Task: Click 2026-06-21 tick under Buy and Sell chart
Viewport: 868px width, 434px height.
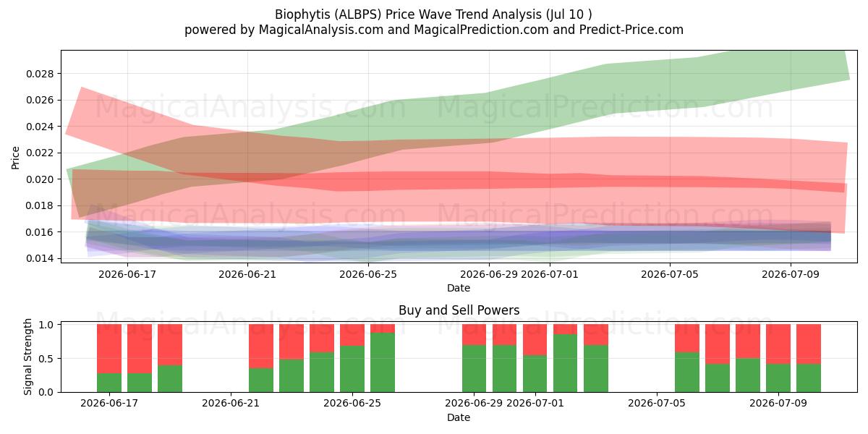Action: tap(231, 404)
